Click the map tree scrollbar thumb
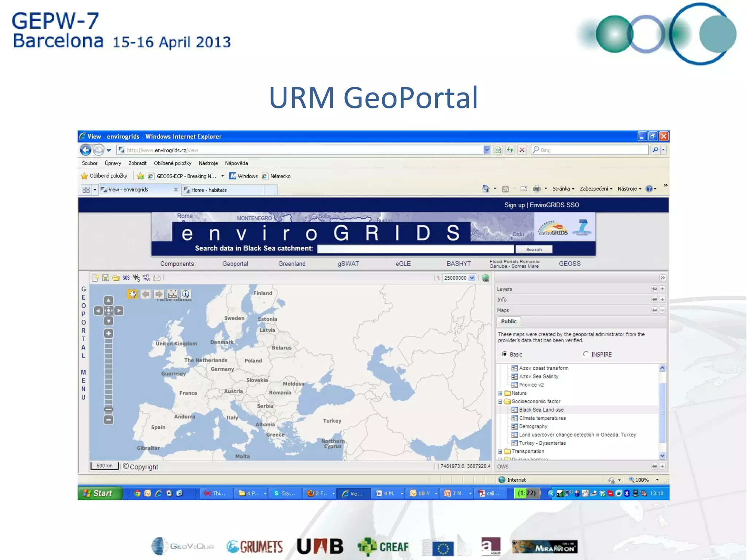747x560 pixels. 662,412
